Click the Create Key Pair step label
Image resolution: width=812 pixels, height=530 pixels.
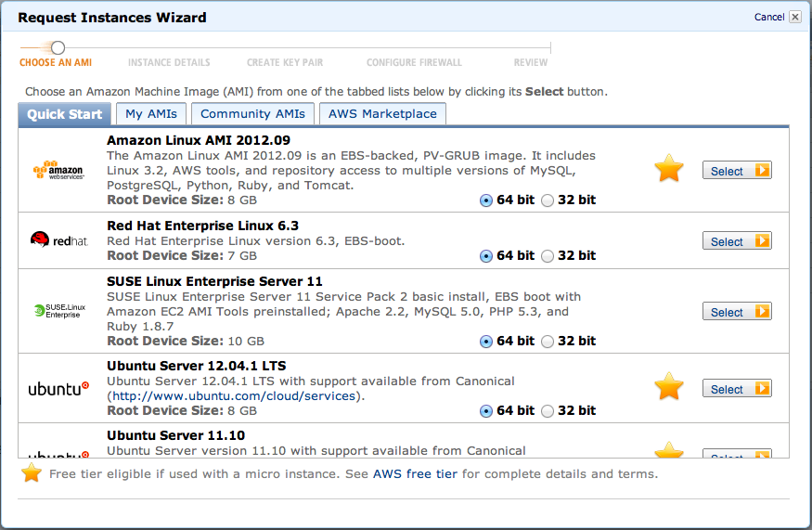pos(285,63)
